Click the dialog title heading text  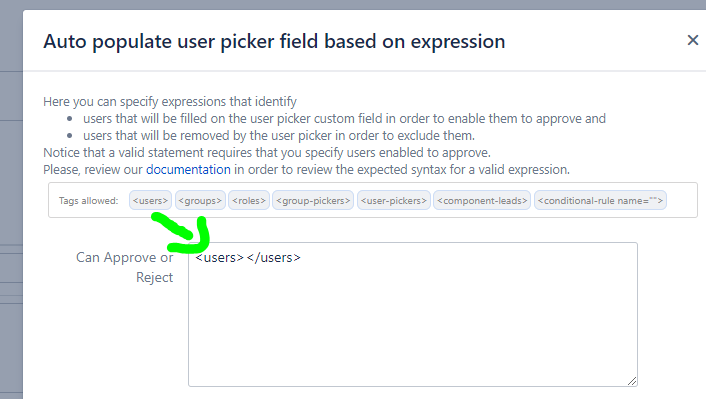[x=274, y=41]
